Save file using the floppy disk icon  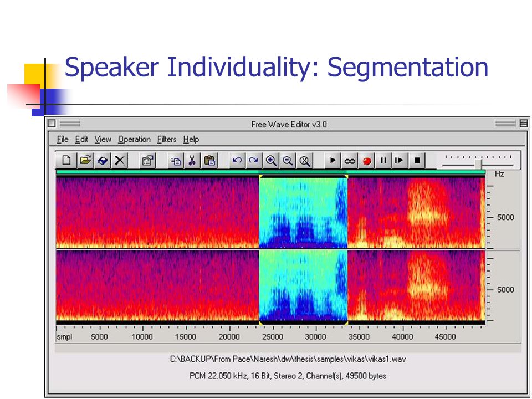click(103, 160)
